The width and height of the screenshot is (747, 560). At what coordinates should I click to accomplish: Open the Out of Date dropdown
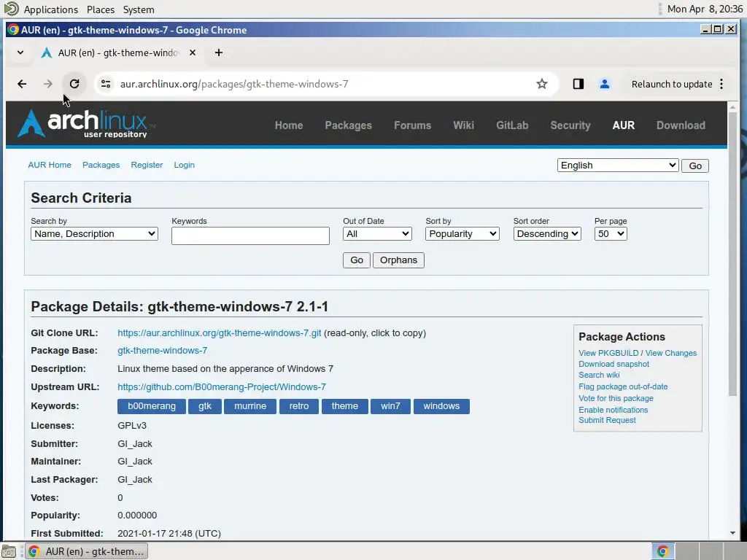pos(377,234)
